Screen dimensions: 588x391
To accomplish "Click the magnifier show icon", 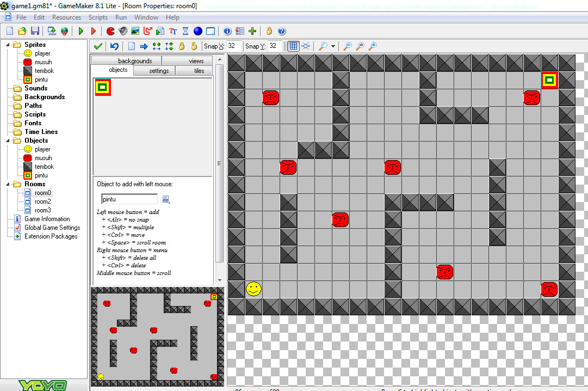I will [323, 46].
